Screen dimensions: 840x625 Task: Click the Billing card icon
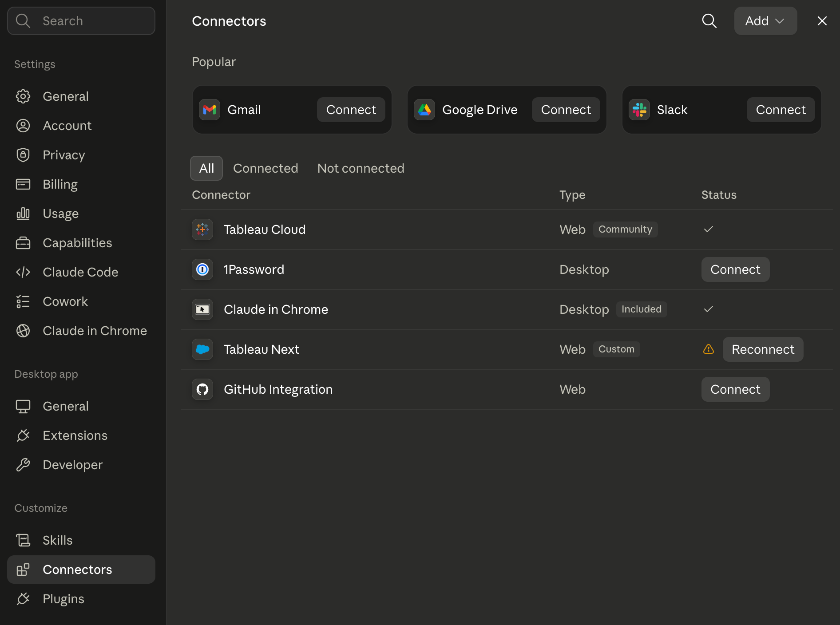coord(23,184)
